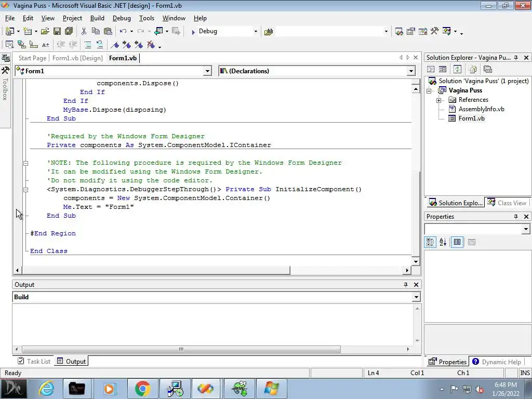
Task: Jump to the previous bookmark icon
Action: click(138, 45)
